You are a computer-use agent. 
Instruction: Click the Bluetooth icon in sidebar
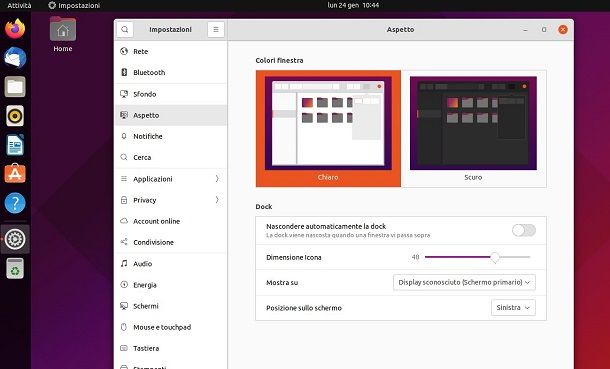(x=124, y=72)
